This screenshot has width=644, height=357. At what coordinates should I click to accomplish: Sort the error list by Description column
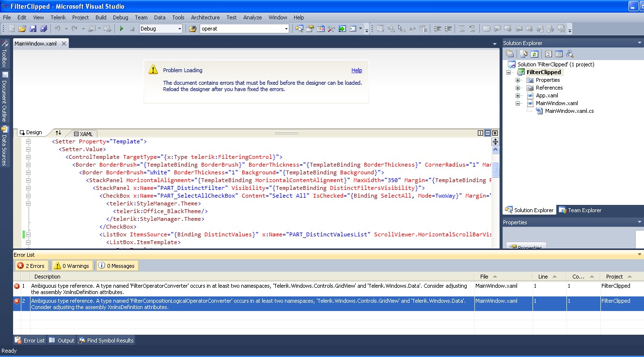(252, 277)
